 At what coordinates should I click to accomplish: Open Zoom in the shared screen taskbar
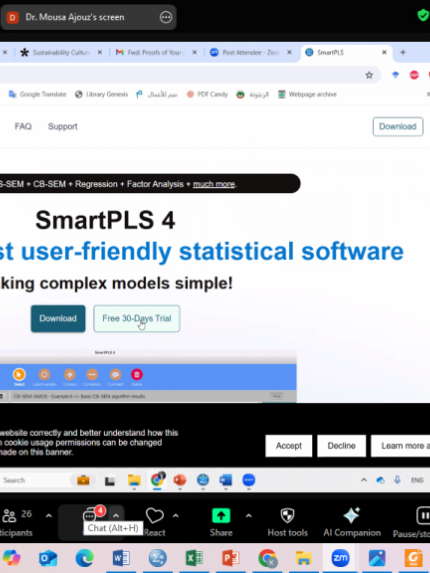click(x=249, y=480)
